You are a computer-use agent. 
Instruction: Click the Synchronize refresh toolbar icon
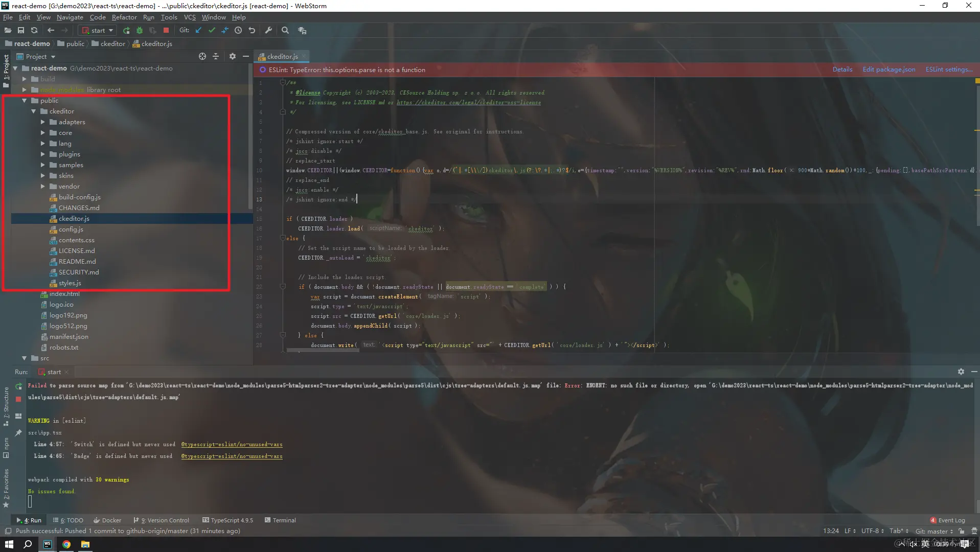(x=34, y=31)
